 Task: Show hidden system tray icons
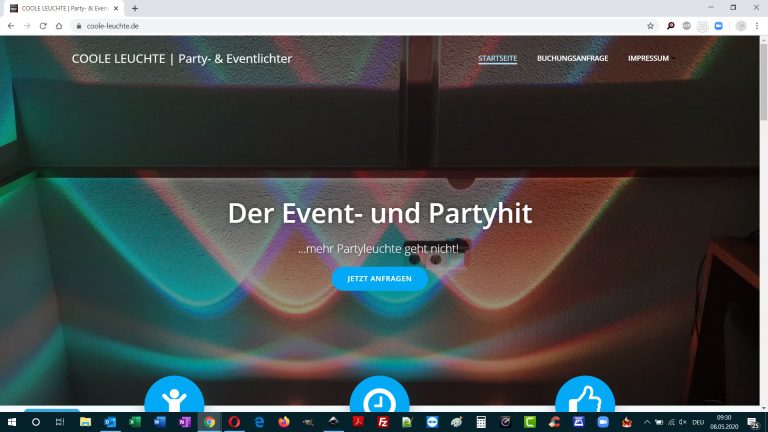tap(647, 422)
